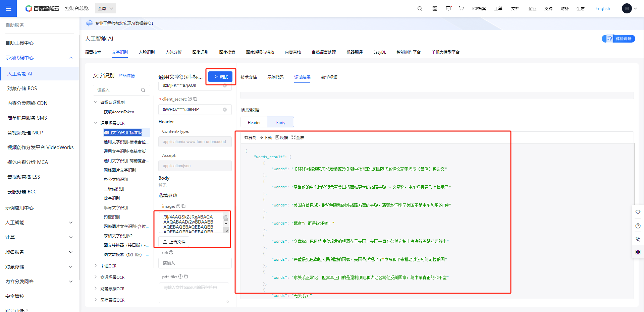Expand the 财务票据OCR tree node
The width and height of the screenshot is (644, 312).
[96, 289]
